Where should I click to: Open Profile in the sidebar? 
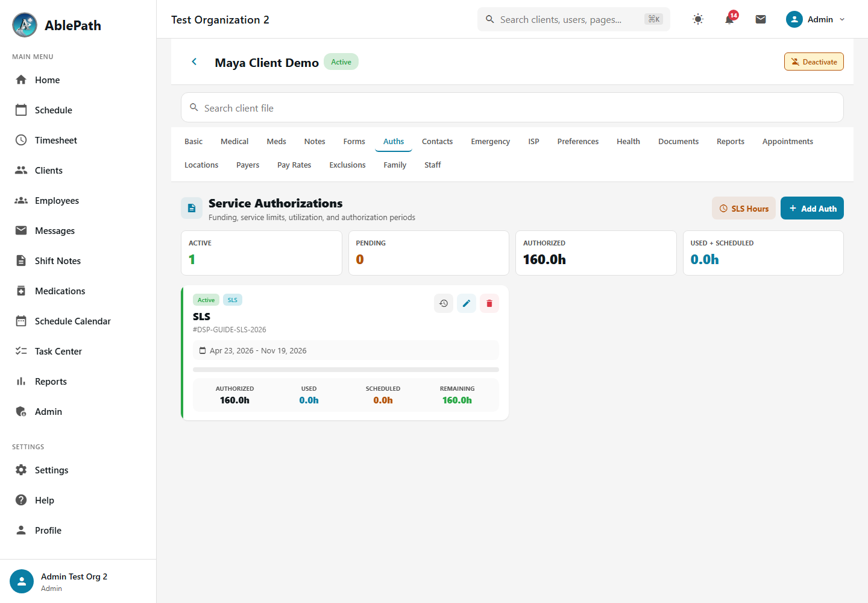[x=78, y=531]
